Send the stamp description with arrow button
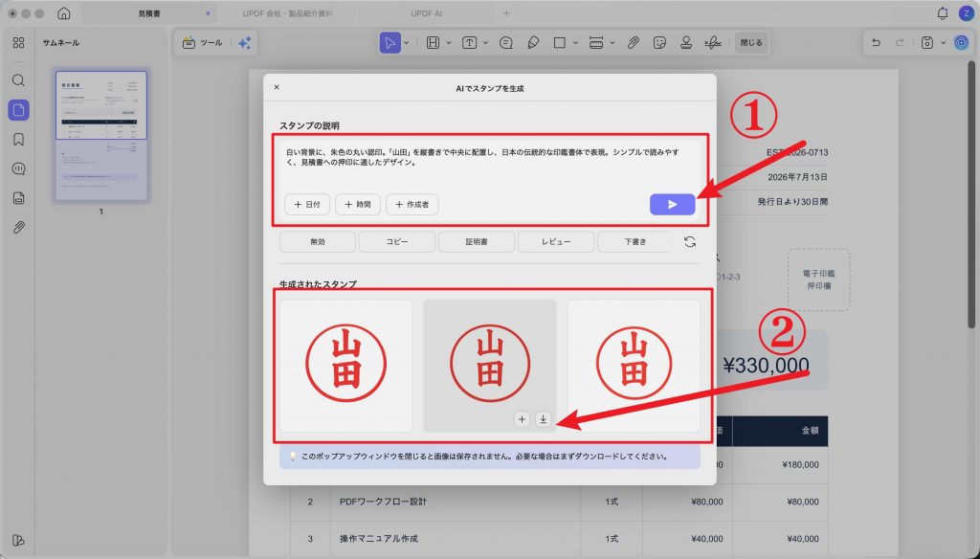This screenshot has height=559, width=980. [673, 205]
